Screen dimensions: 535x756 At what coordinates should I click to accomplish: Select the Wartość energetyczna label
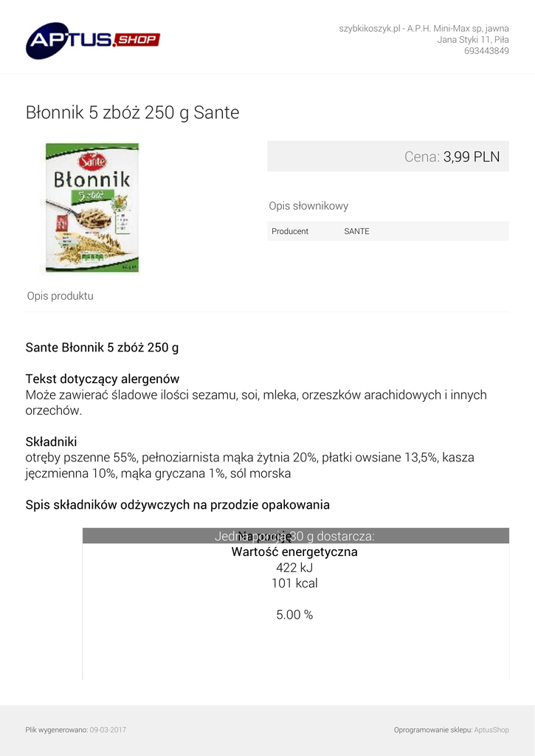point(294,551)
